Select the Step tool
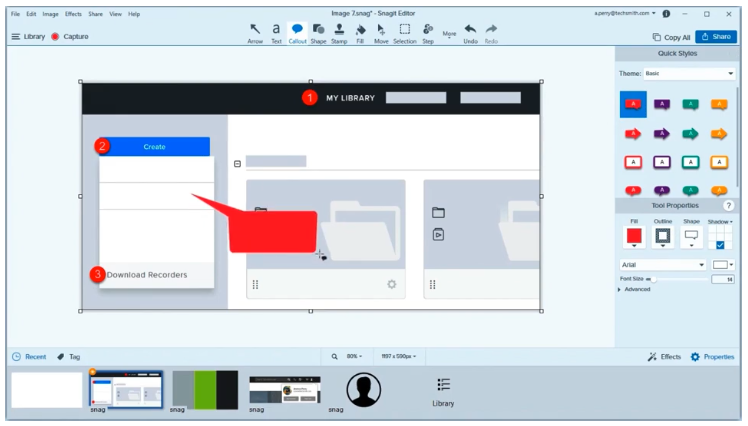Screen dimensions: 748x426 tap(428, 32)
